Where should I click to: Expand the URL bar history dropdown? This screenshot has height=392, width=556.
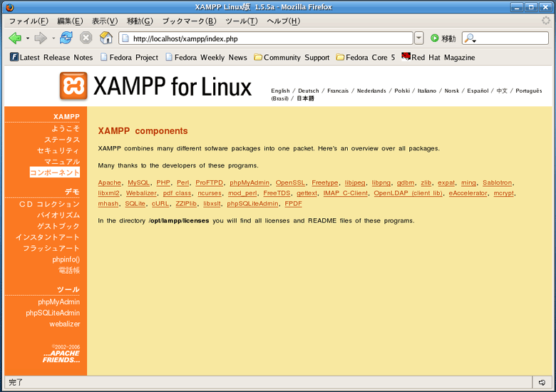[x=418, y=38]
